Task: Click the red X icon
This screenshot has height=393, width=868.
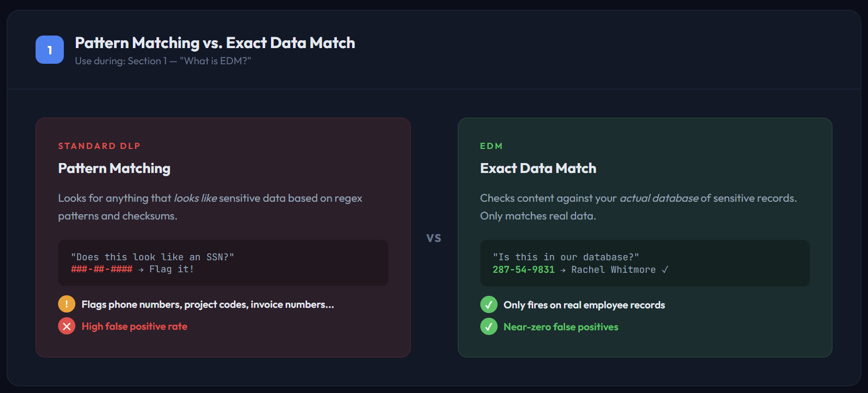Action: click(x=66, y=326)
